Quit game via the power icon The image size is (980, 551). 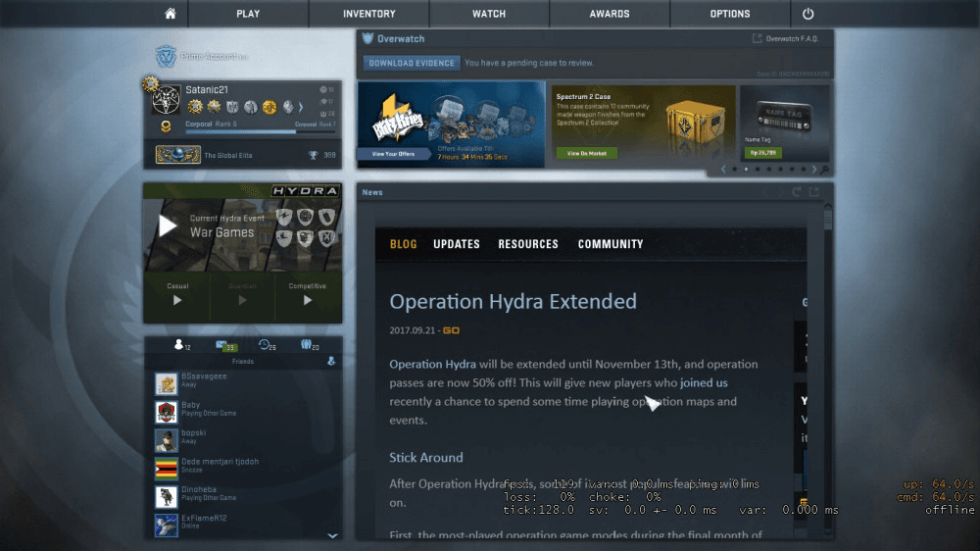[x=808, y=13]
